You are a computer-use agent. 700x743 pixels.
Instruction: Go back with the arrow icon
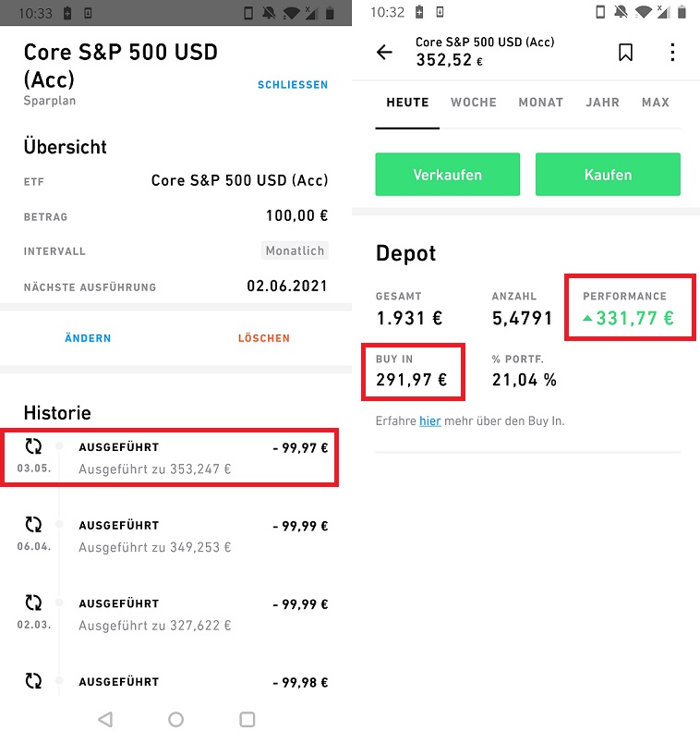click(x=384, y=52)
